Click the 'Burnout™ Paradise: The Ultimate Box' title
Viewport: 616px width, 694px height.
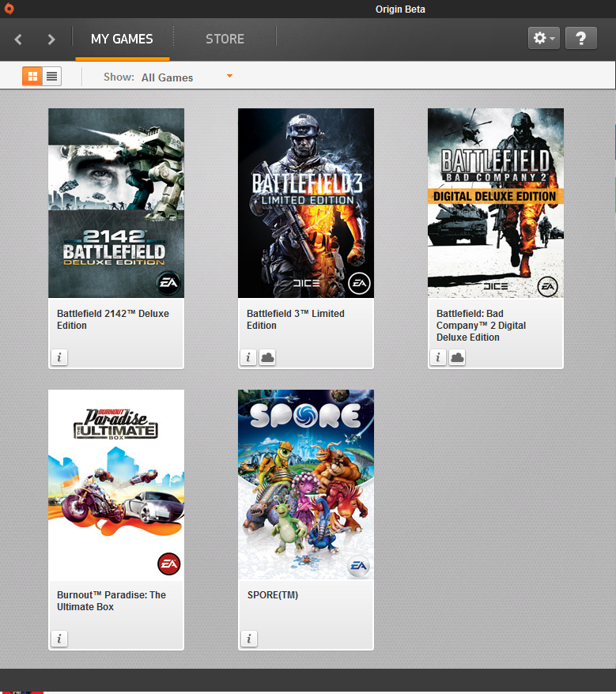pos(111,601)
